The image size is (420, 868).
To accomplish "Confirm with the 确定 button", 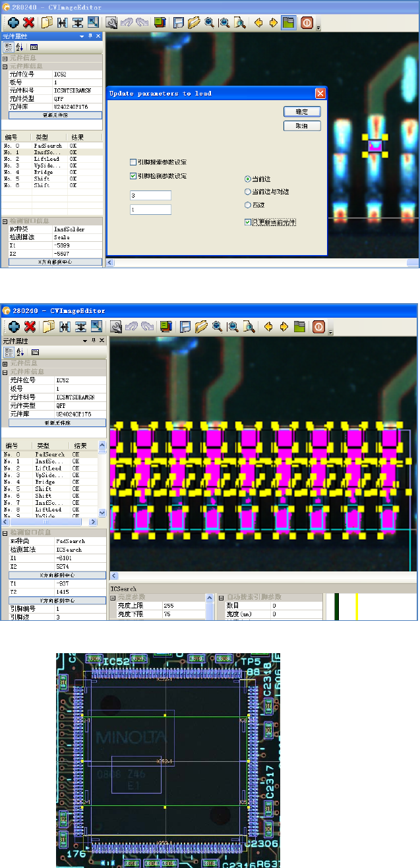I will [302, 111].
